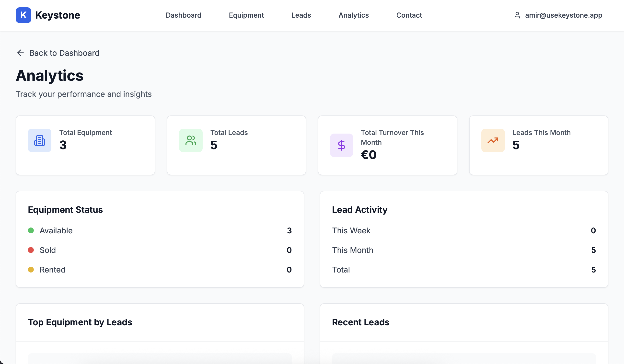Click the Total Equipment building icon

click(40, 140)
